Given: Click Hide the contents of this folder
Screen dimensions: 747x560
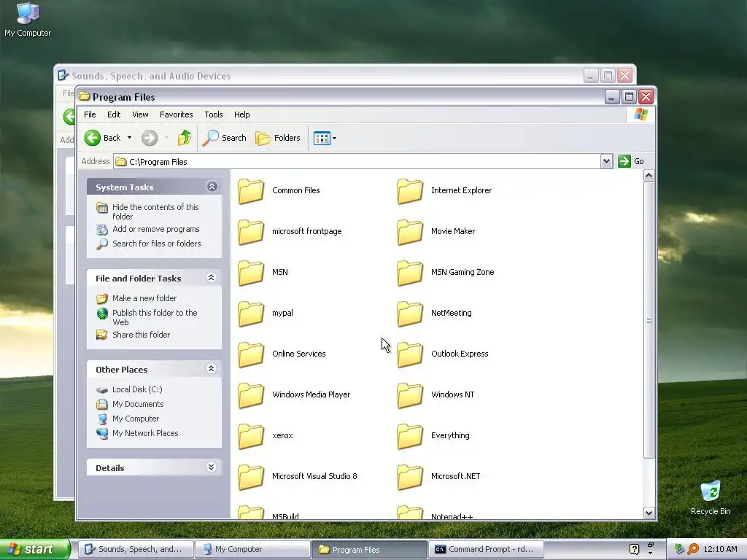Looking at the screenshot, I should pos(155,211).
